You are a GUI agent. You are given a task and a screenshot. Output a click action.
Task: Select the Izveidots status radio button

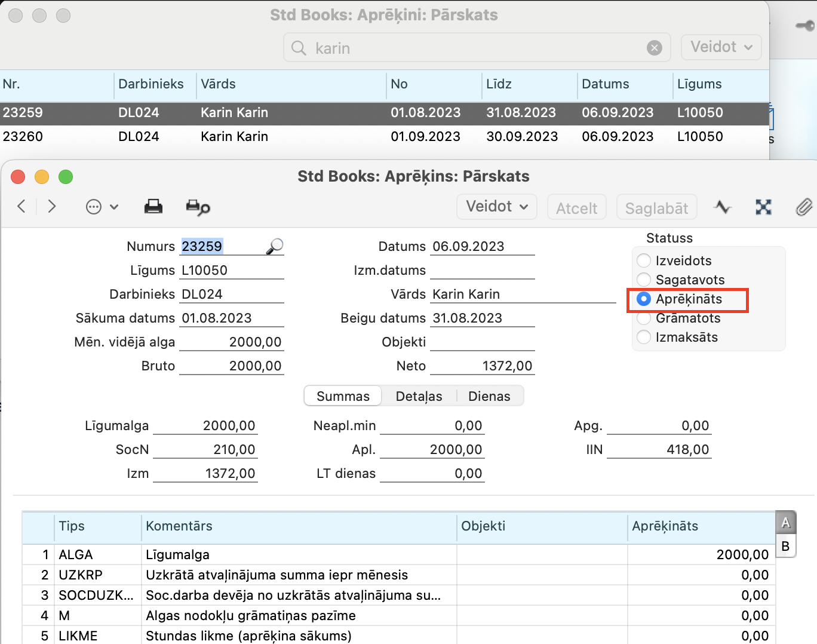point(644,260)
